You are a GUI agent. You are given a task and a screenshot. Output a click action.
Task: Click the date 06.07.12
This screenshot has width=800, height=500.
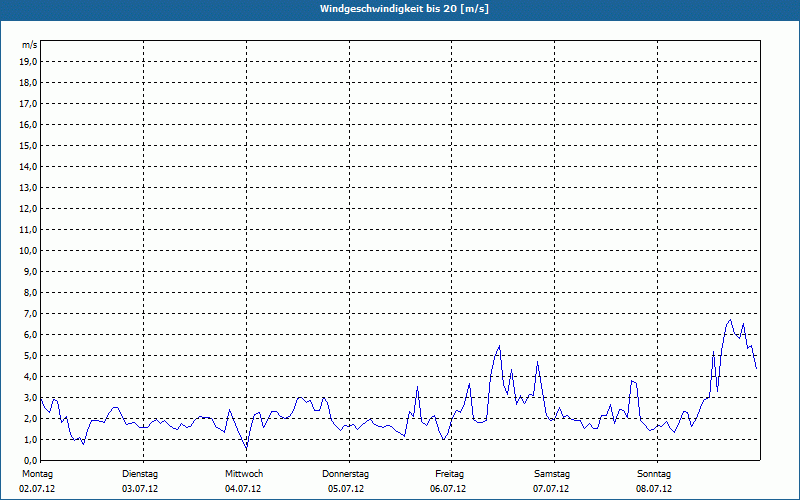click(448, 489)
